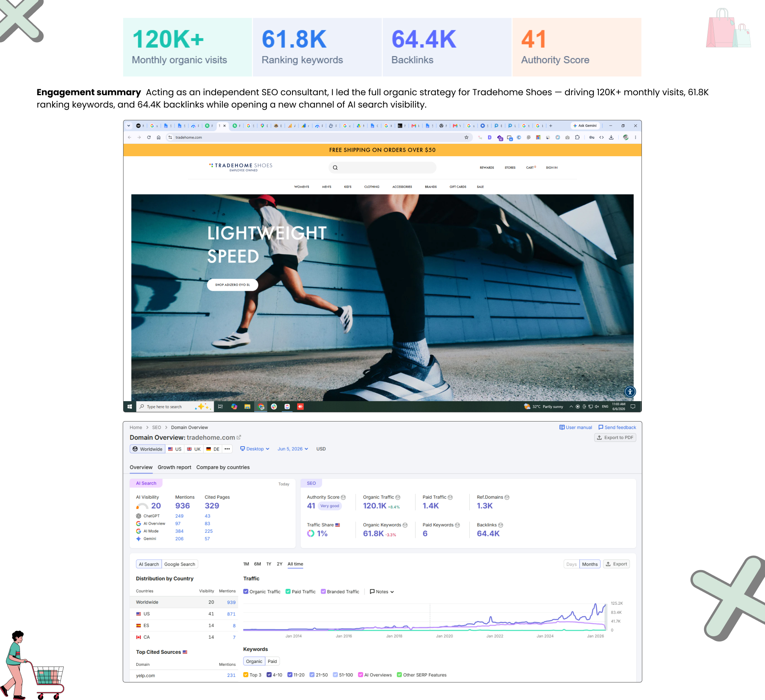Image resolution: width=765 pixels, height=700 pixels.
Task: Click the Windows taskbar search box
Action: pyautogui.click(x=175, y=407)
